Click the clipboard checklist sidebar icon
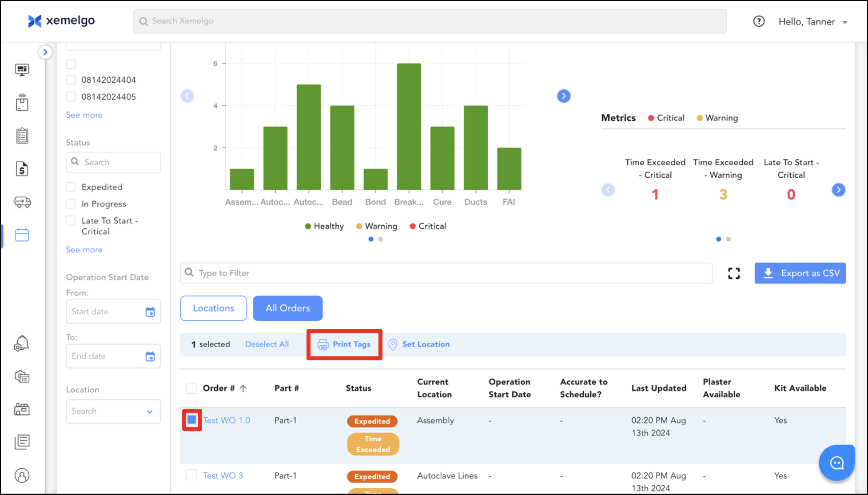Image resolution: width=868 pixels, height=495 pixels. pyautogui.click(x=22, y=136)
